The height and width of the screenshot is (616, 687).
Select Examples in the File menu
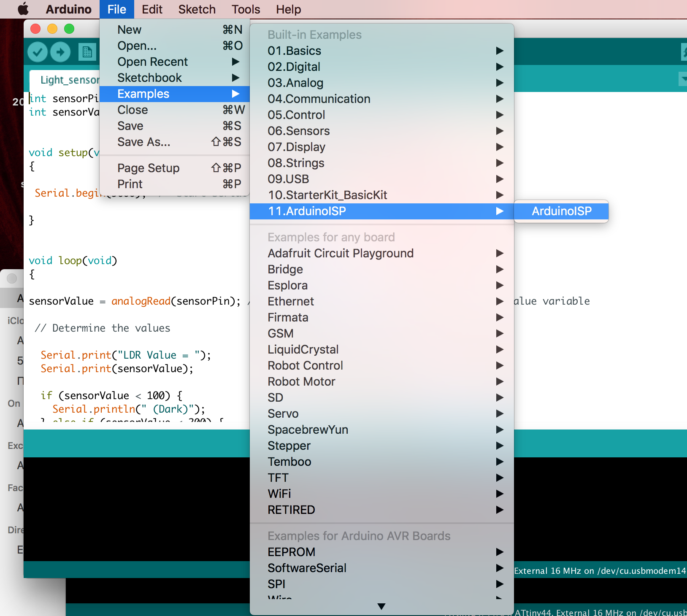click(x=175, y=94)
